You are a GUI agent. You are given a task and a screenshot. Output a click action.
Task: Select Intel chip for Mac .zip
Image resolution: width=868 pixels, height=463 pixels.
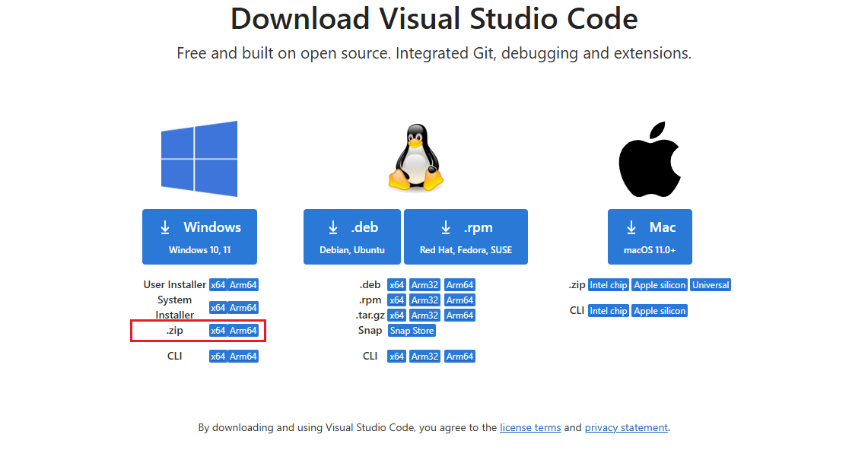coord(609,285)
